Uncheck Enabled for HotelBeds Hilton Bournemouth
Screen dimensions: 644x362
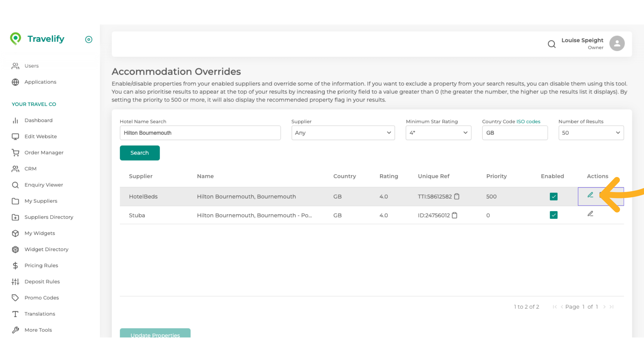[553, 196]
